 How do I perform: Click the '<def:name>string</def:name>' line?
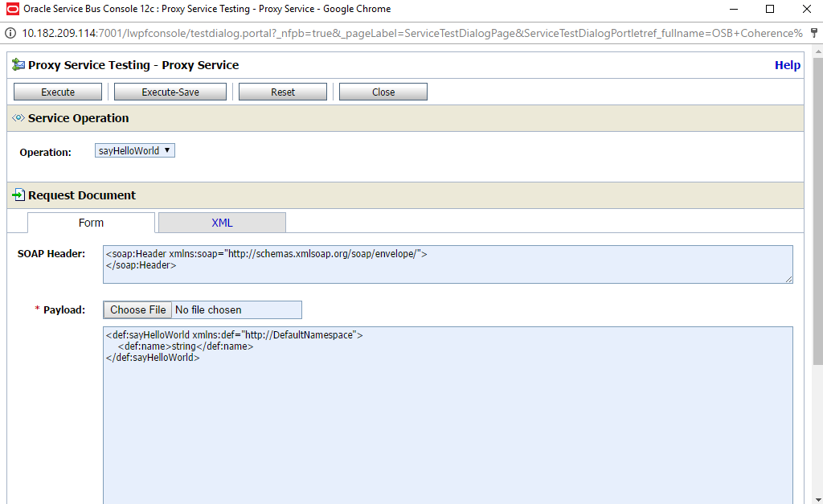[186, 346]
